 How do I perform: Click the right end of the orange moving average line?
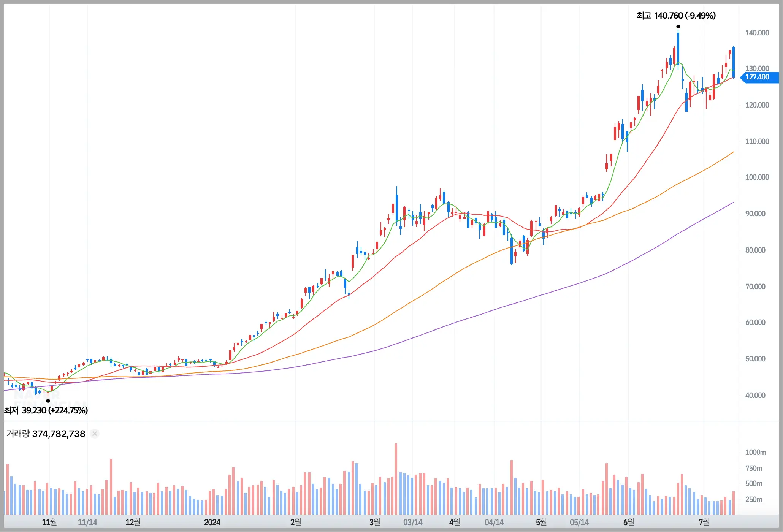733,152
